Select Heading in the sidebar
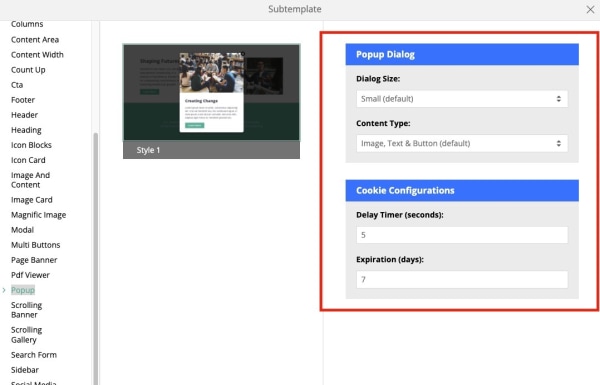The image size is (600, 385). click(26, 130)
